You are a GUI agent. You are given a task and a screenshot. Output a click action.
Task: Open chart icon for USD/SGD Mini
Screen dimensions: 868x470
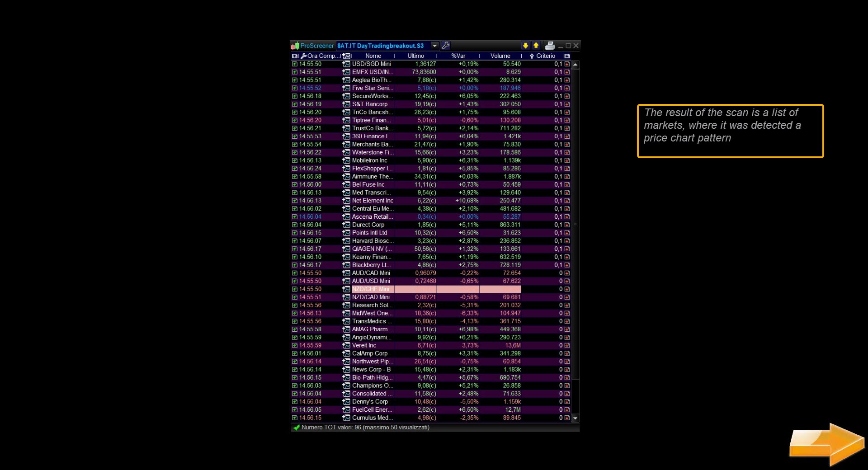pos(346,64)
